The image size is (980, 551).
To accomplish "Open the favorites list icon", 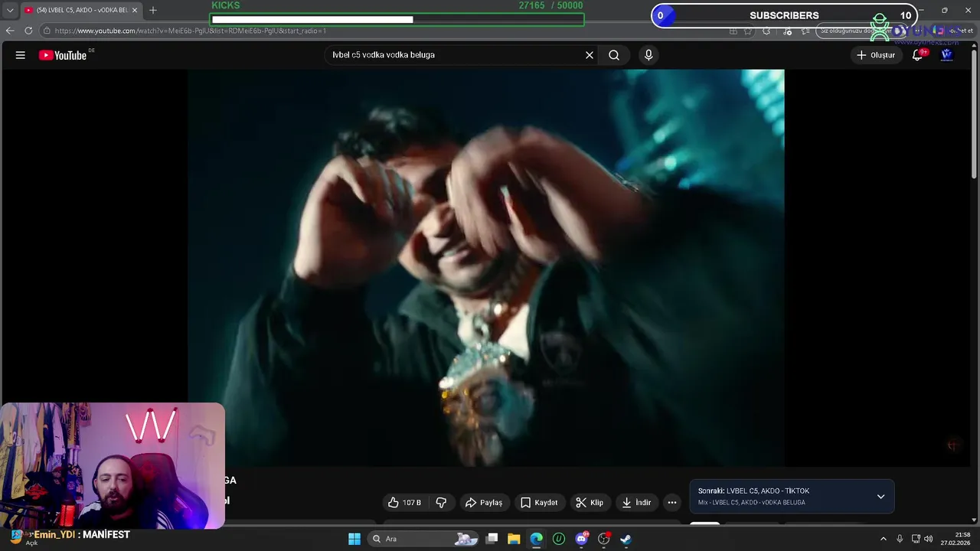I will click(x=805, y=31).
